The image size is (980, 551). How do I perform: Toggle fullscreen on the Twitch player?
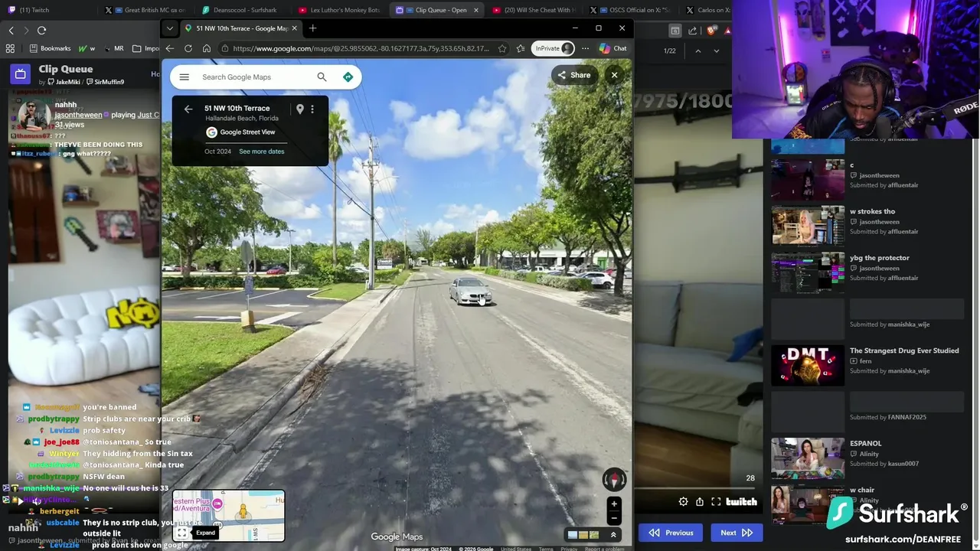(716, 502)
